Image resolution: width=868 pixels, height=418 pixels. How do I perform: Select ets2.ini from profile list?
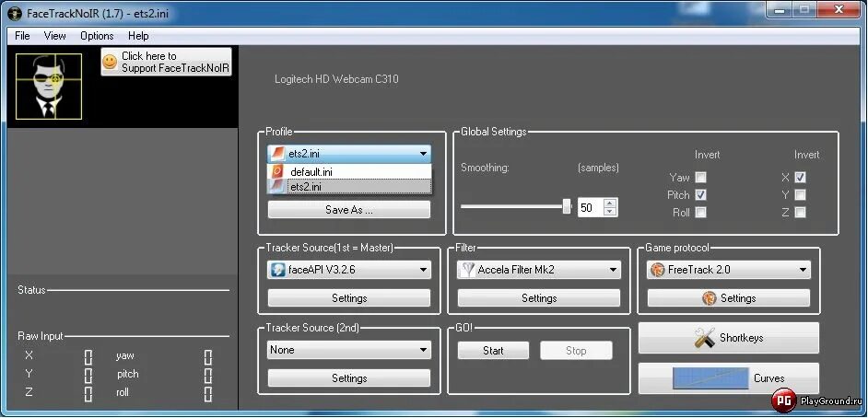point(348,187)
